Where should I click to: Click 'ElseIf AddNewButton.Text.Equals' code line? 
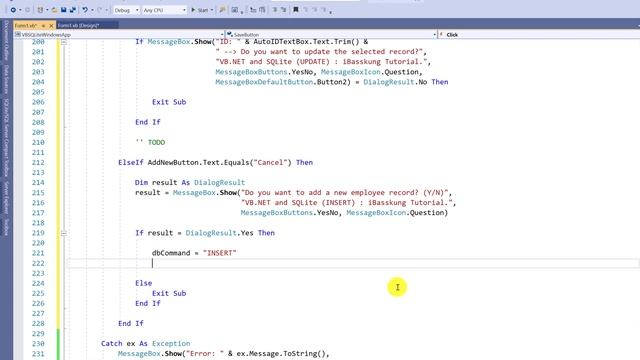click(x=216, y=162)
